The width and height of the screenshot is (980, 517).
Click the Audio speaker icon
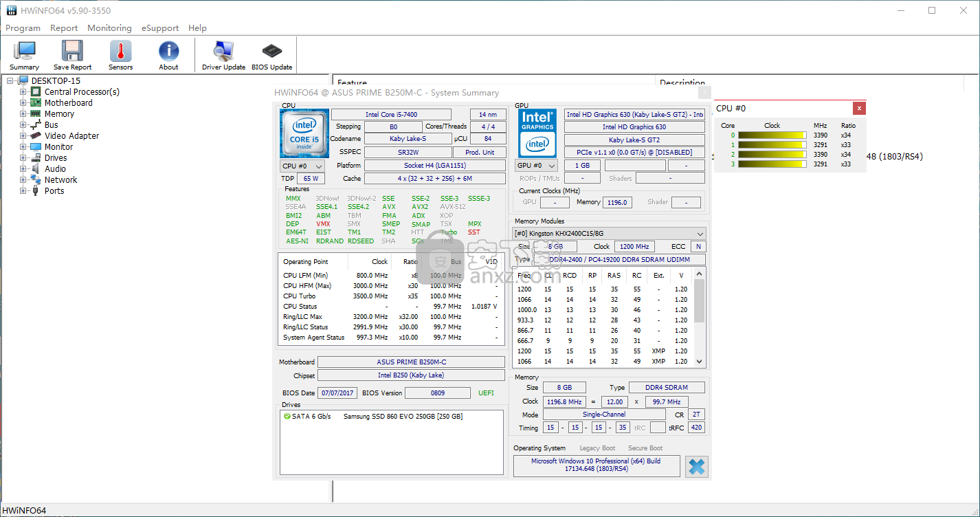coord(36,169)
